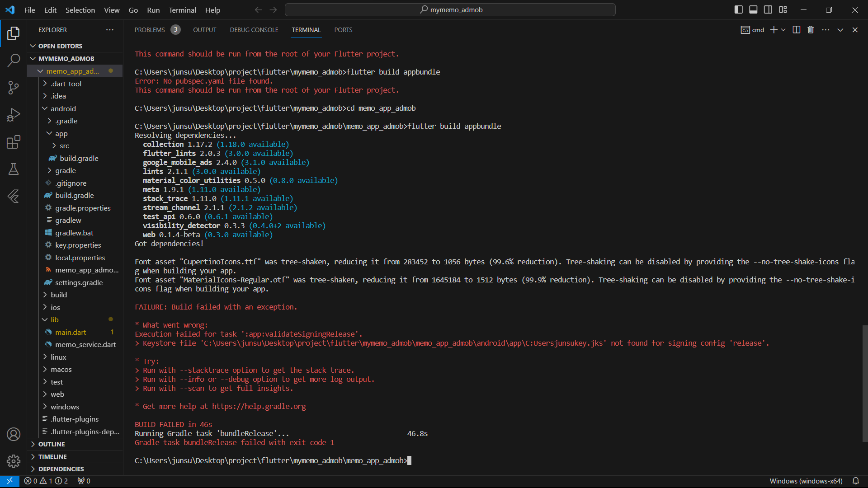
Task: Switch to the OUTPUT tab
Action: (205, 30)
